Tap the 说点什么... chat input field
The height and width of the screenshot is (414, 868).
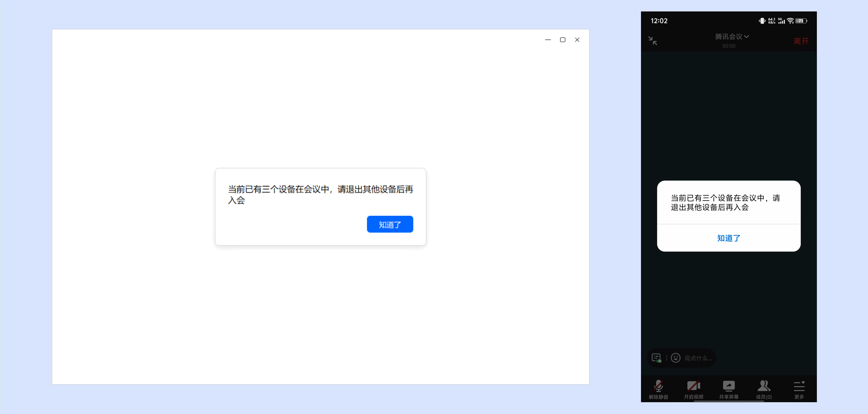(698, 358)
